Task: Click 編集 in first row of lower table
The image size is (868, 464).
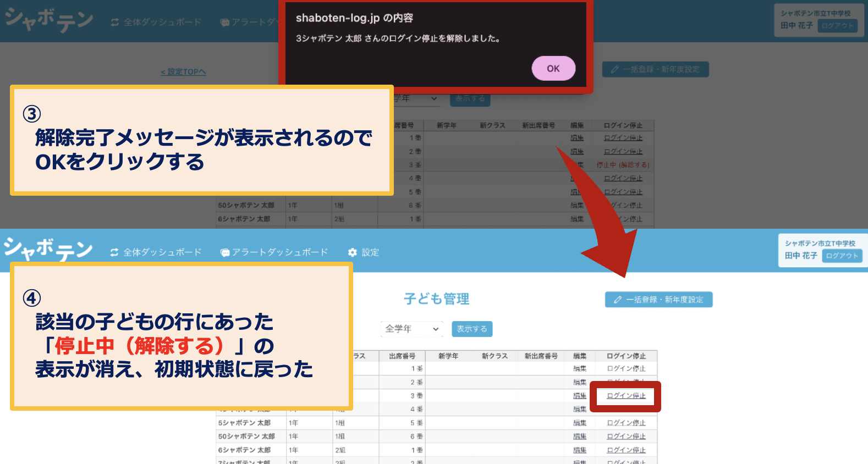Action: pos(580,368)
